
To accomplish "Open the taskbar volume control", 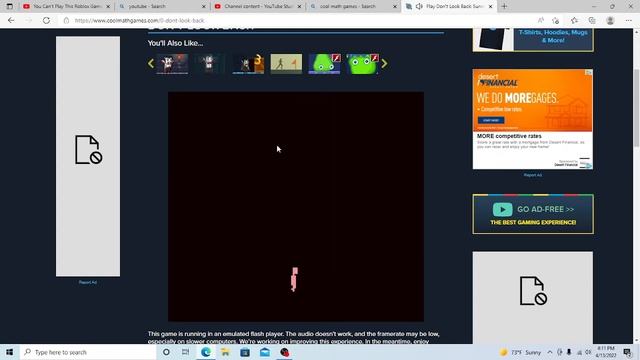I will (588, 352).
